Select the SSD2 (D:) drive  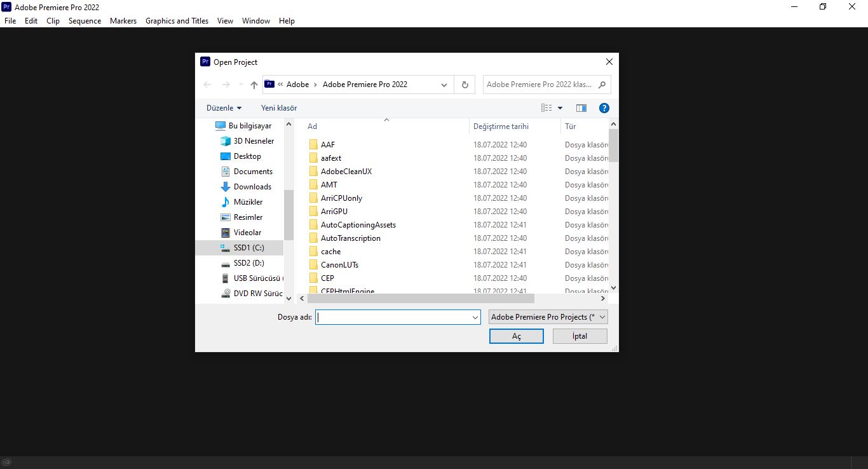coord(242,263)
